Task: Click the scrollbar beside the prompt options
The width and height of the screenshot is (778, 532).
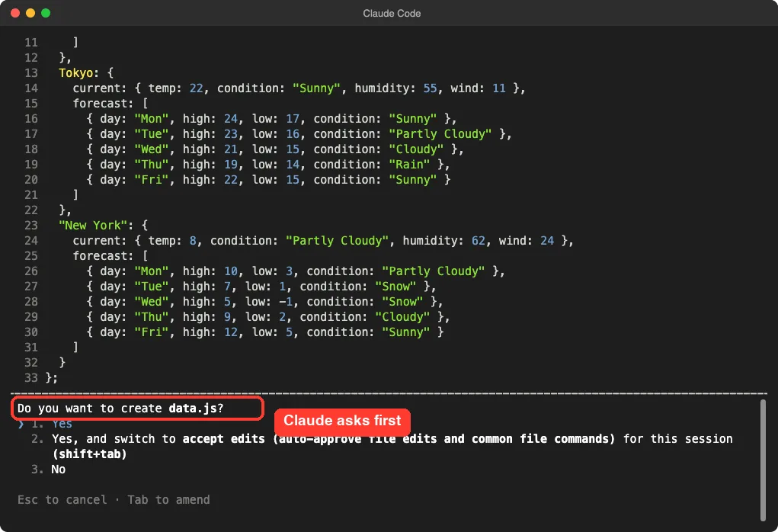Action: [763, 460]
